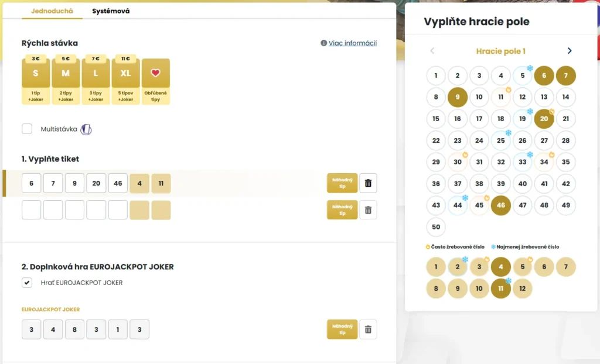Deselect number 46 in the playing grid

click(501, 205)
